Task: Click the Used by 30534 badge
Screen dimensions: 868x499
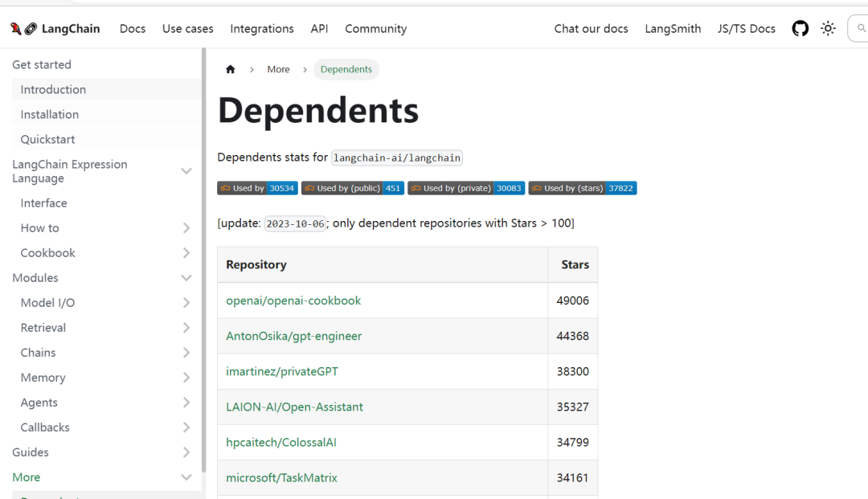Action: [257, 188]
